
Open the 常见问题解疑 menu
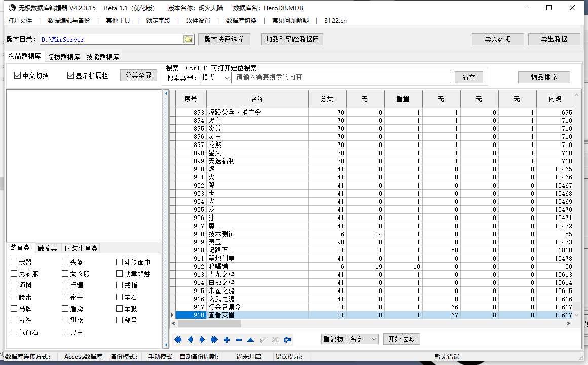pos(290,21)
